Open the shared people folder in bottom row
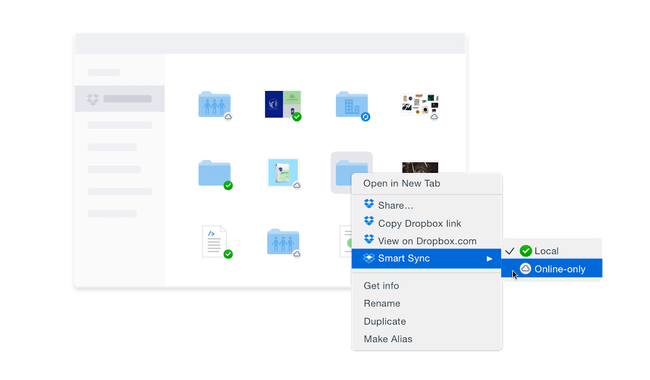The height and width of the screenshot is (380, 650). [283, 242]
